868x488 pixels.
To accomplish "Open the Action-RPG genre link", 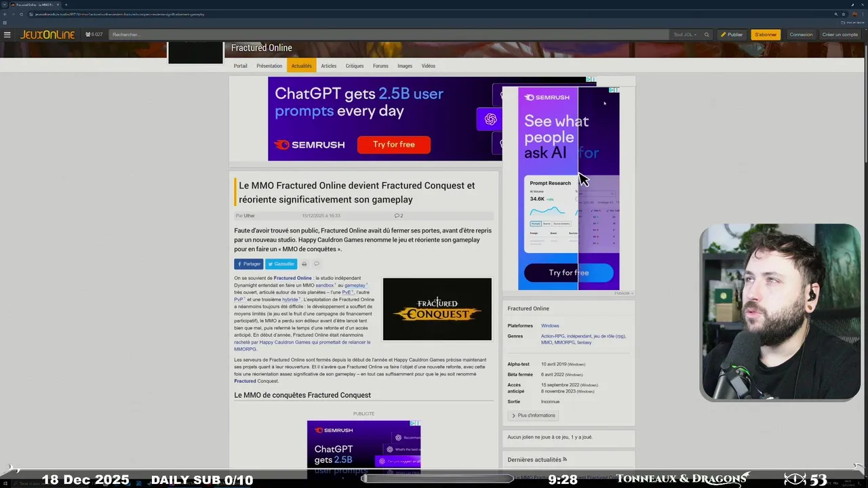I will [552, 336].
